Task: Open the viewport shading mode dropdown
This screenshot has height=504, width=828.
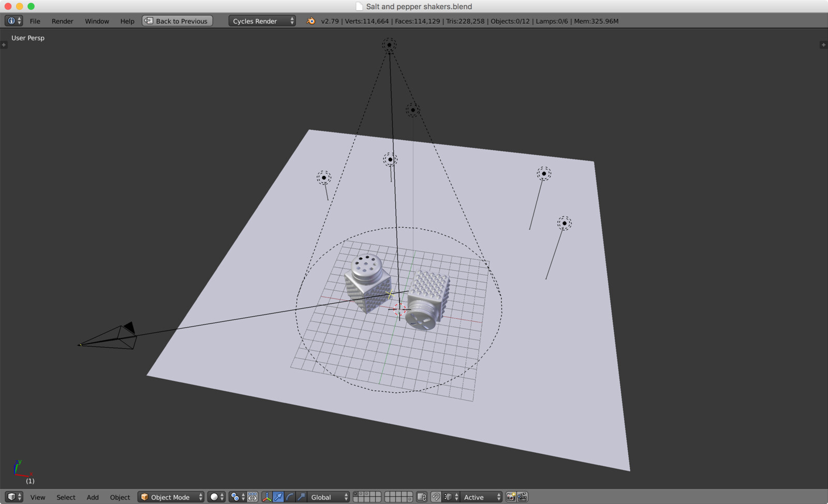Action: pos(216,497)
